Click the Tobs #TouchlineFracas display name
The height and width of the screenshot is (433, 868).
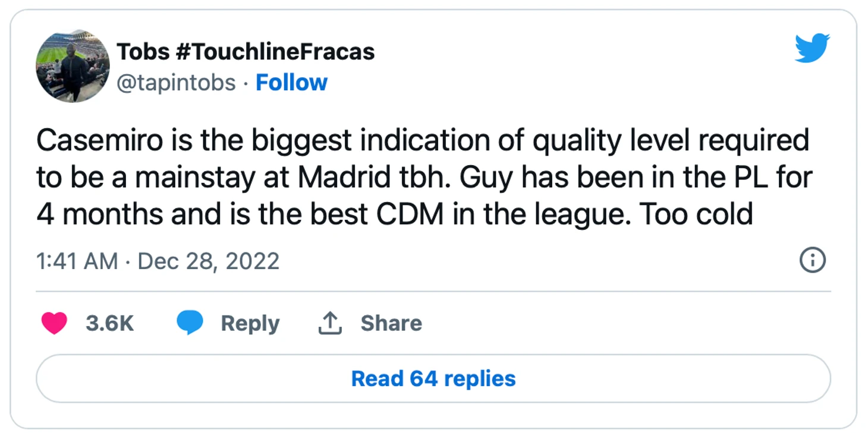coord(246,52)
